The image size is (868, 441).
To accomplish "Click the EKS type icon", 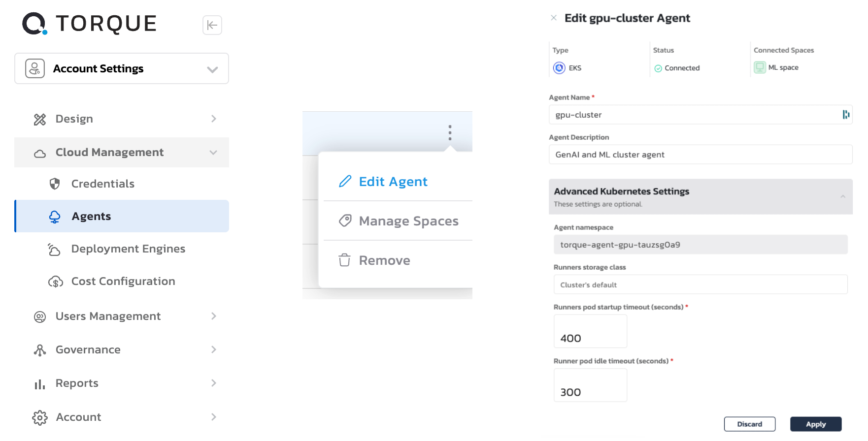I will pos(559,68).
